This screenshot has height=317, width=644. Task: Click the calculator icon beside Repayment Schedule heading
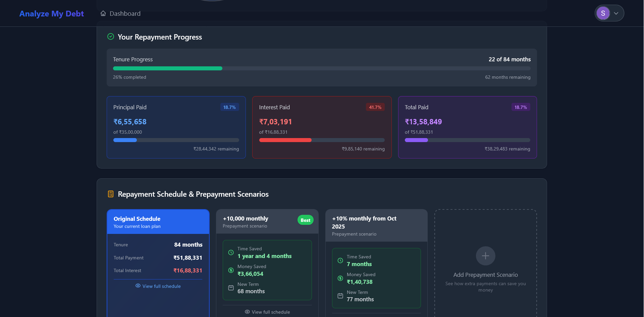coord(111,194)
